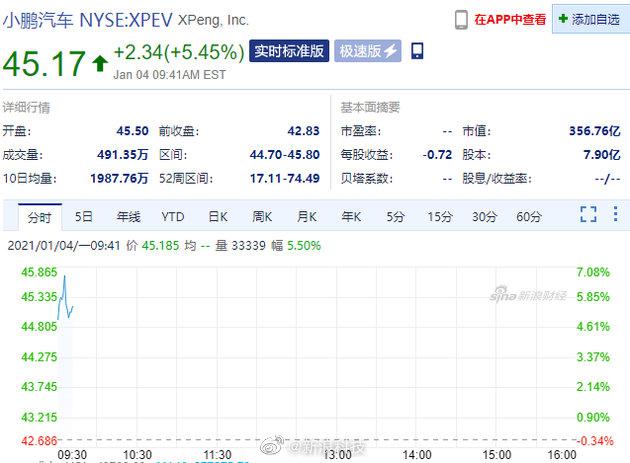The width and height of the screenshot is (630, 463).
Task: Open the chart in fullscreen with expand icon
Action: point(588,214)
